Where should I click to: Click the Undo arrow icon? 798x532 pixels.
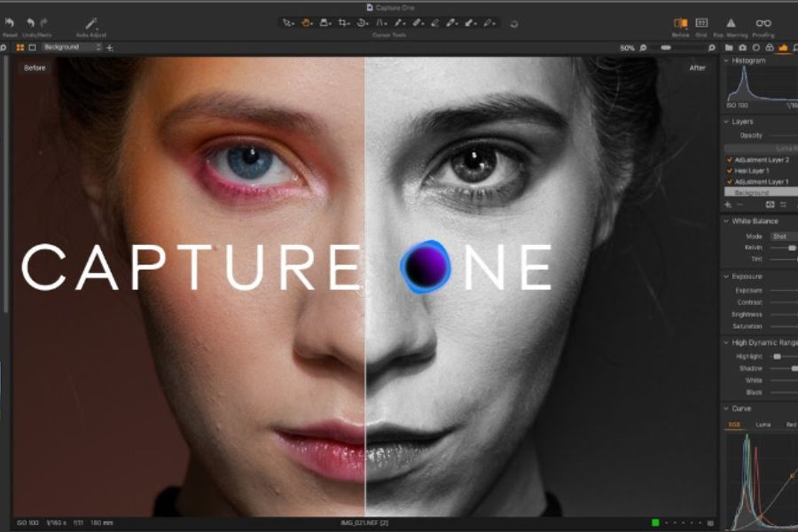tap(30, 23)
